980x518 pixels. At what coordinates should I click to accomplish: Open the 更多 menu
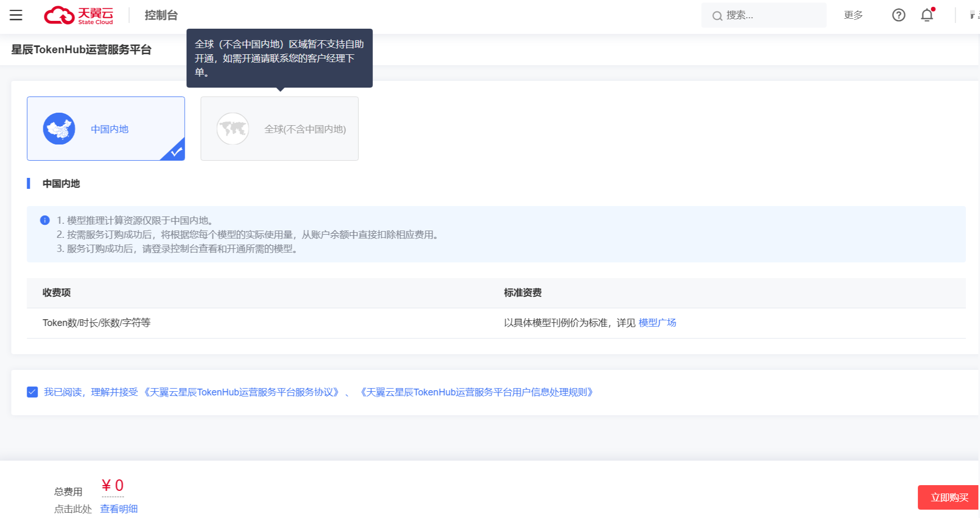point(853,15)
